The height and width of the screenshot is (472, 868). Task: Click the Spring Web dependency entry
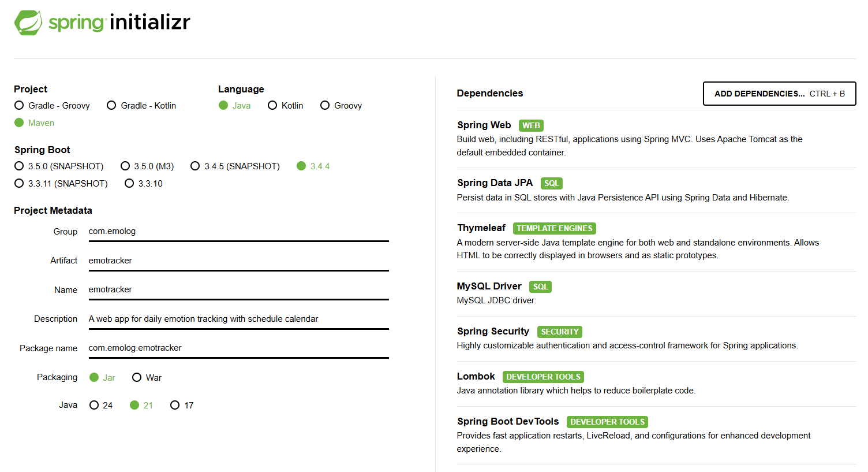(x=656, y=139)
